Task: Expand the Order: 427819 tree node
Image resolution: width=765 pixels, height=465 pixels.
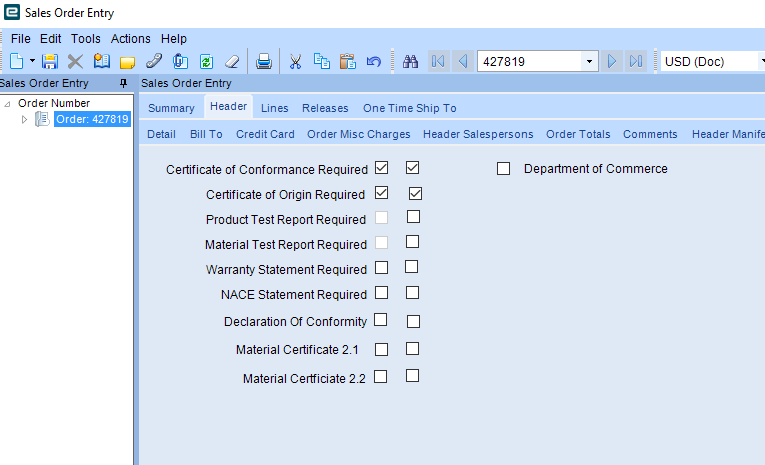Action: tap(26, 120)
